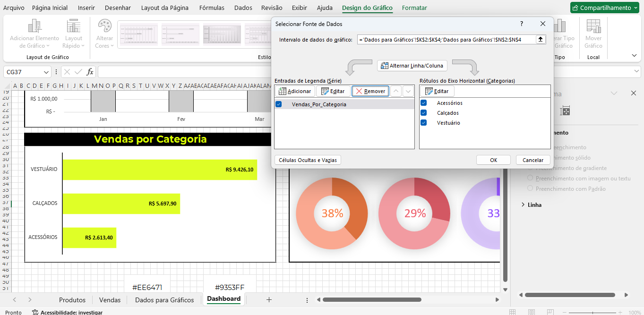Viewport: 644px width, 315px height.
Task: Click the VESTUÁRIO bar in the chart
Action: 160,170
